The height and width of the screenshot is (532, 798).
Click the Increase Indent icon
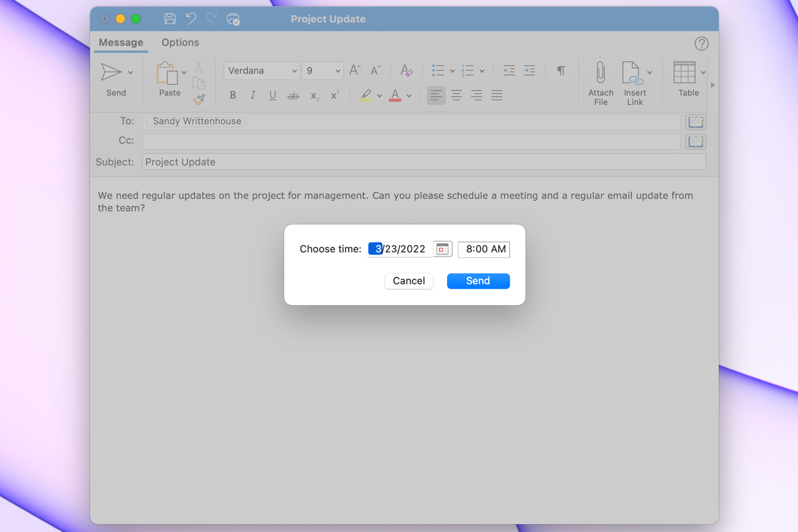tap(529, 70)
